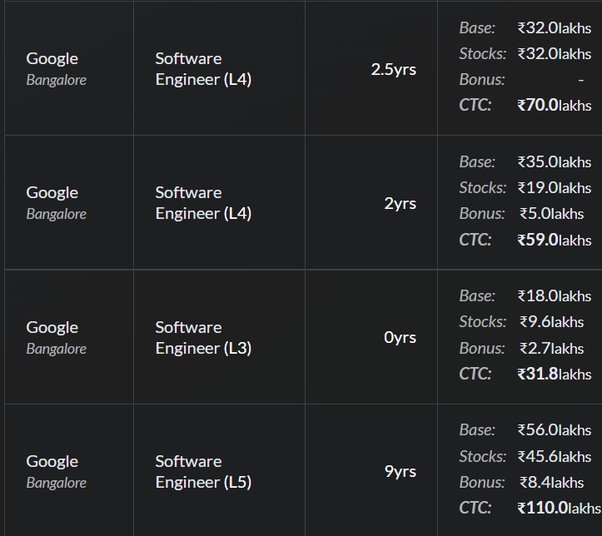Click the ₹5.0lakhs bonus value
Image resolution: width=602 pixels, height=536 pixels.
552,213
